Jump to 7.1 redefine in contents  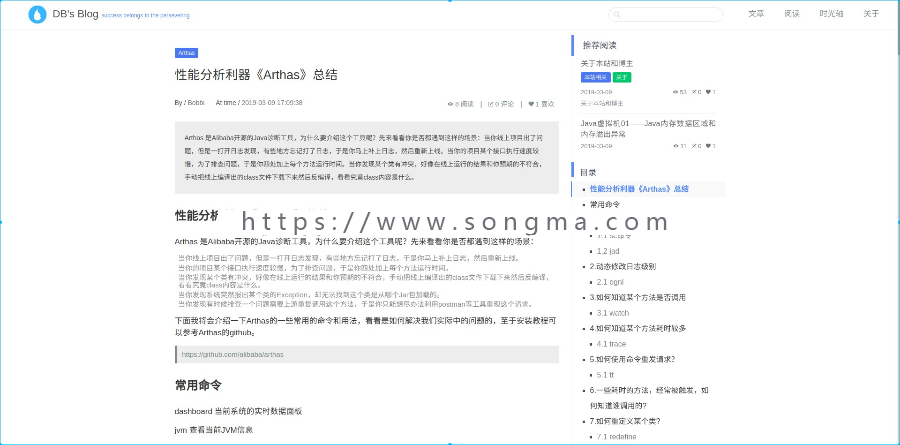[616, 437]
